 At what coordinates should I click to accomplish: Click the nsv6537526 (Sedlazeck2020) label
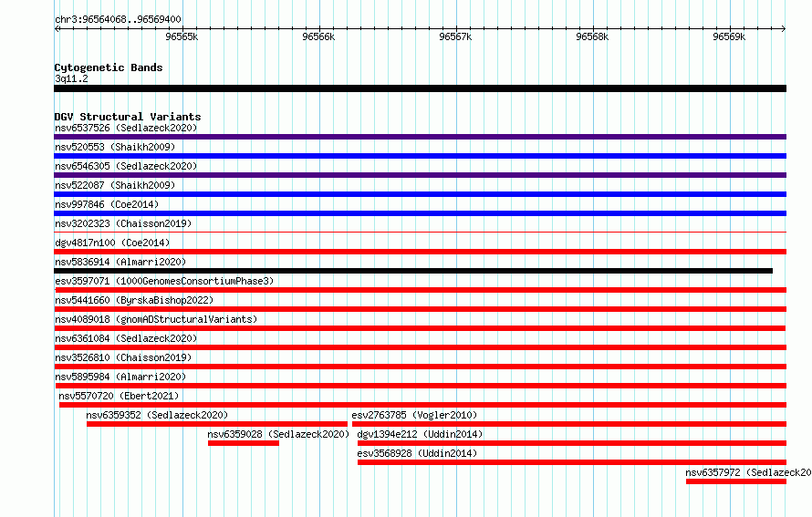coord(126,128)
